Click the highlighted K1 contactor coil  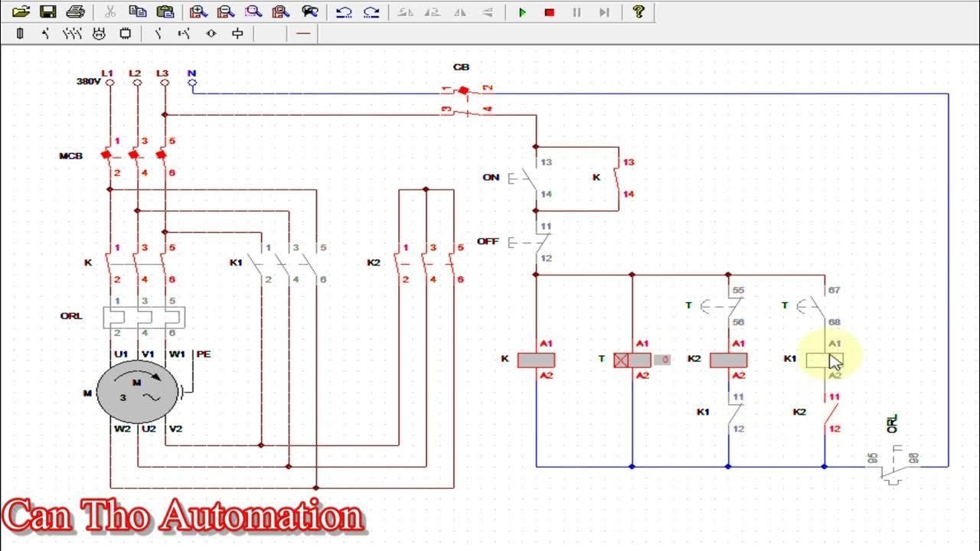[x=825, y=360]
